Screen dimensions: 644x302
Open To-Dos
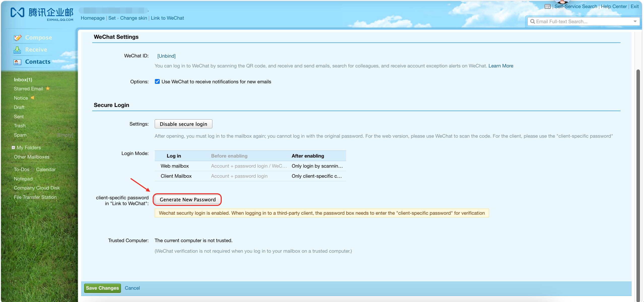(x=21, y=169)
